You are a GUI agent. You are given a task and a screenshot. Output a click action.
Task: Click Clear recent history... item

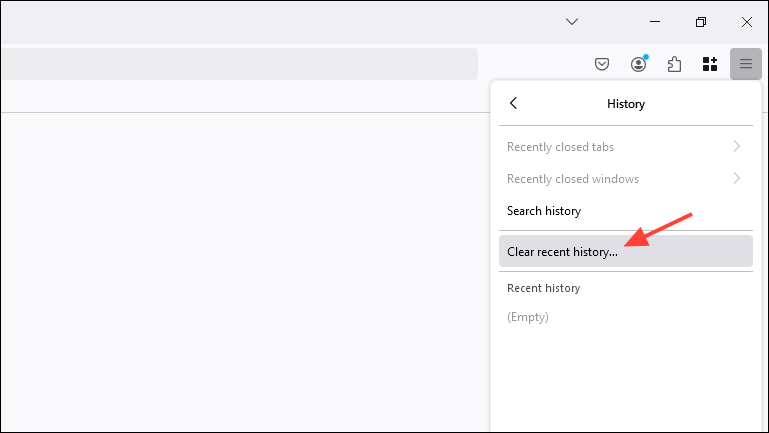(x=562, y=252)
